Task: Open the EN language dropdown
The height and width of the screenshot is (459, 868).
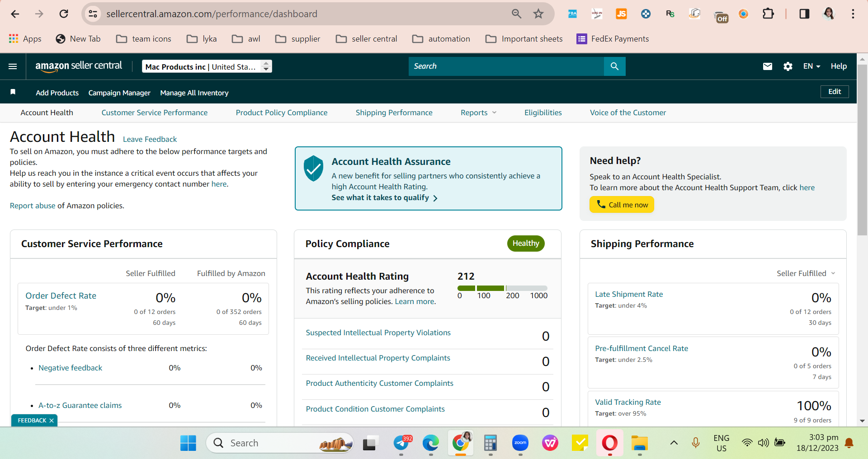Action: point(811,66)
